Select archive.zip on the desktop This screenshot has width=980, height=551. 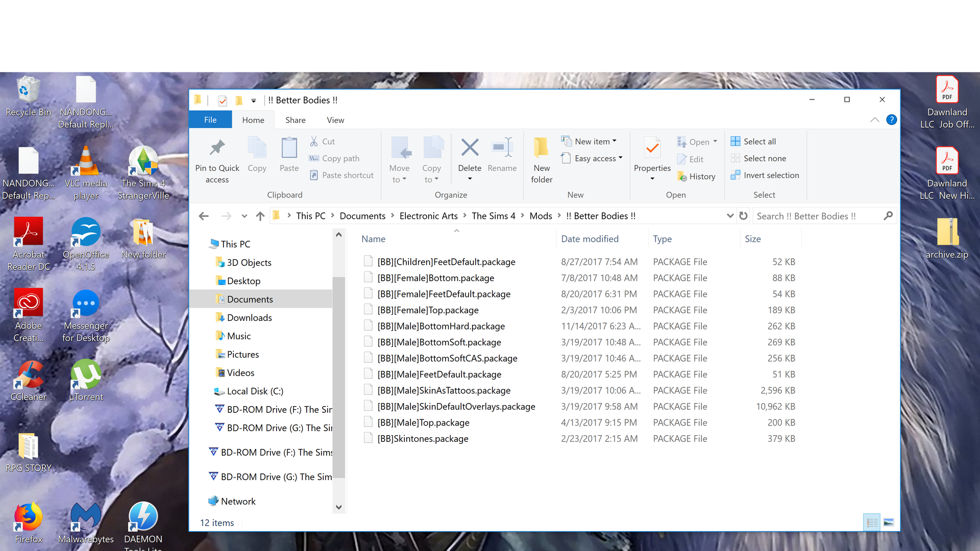(x=947, y=238)
